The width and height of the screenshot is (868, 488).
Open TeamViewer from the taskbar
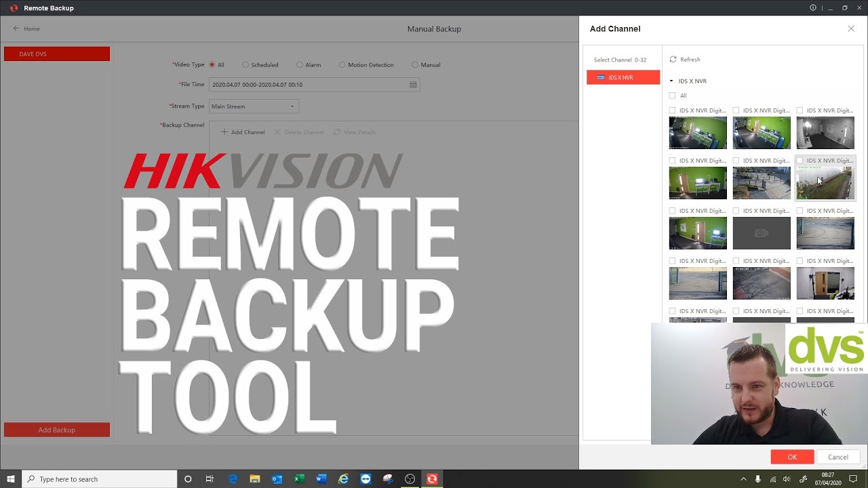click(366, 479)
